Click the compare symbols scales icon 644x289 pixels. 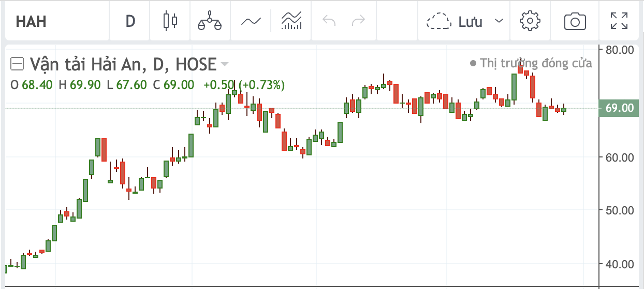210,21
